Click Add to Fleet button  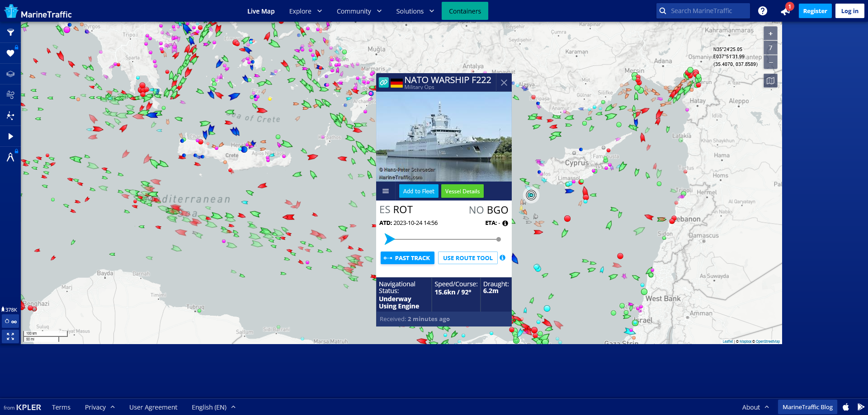(x=419, y=191)
